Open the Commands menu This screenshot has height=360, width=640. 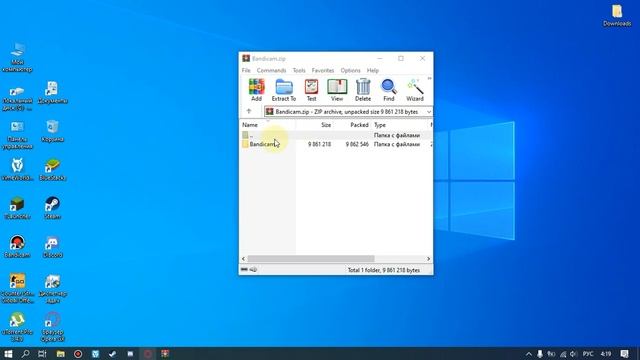click(271, 70)
